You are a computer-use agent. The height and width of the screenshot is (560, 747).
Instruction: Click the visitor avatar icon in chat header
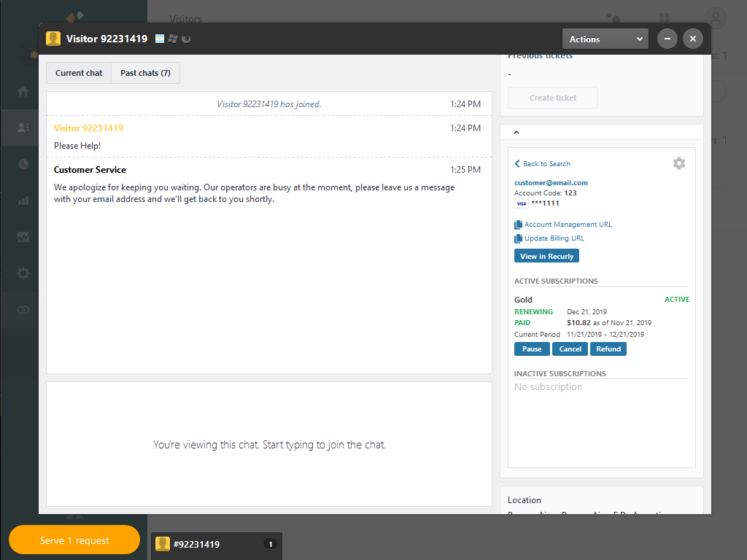[x=53, y=39]
